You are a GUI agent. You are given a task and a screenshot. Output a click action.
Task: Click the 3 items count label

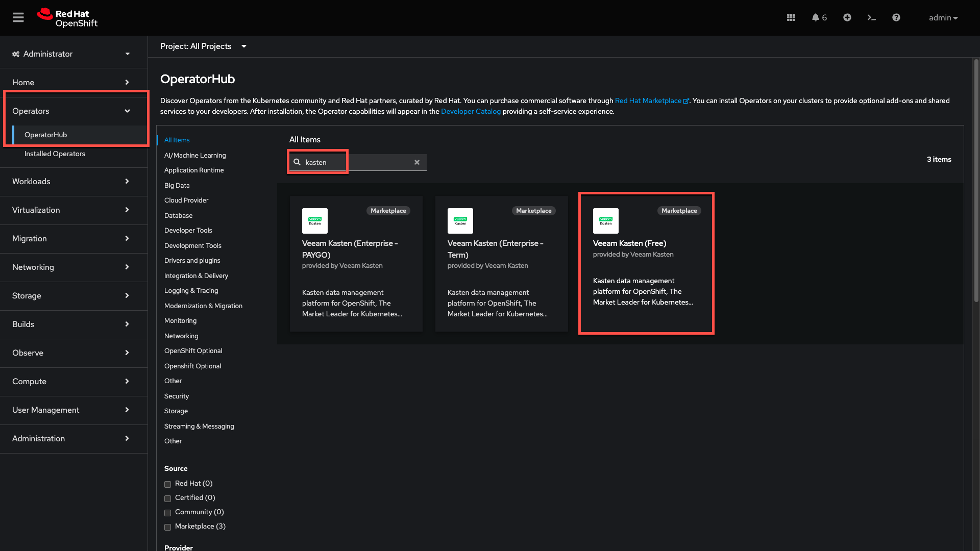point(939,159)
